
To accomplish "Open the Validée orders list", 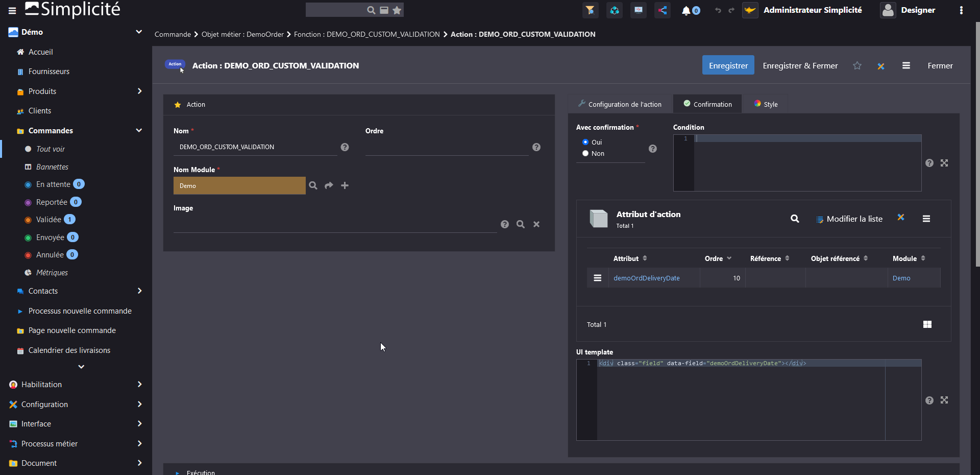I will [x=49, y=220].
